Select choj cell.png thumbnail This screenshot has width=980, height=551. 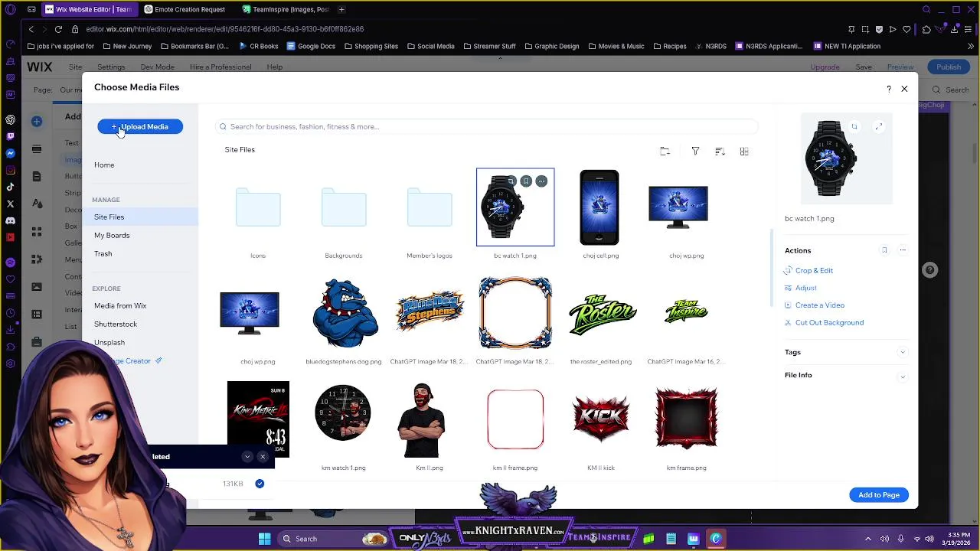(600, 207)
